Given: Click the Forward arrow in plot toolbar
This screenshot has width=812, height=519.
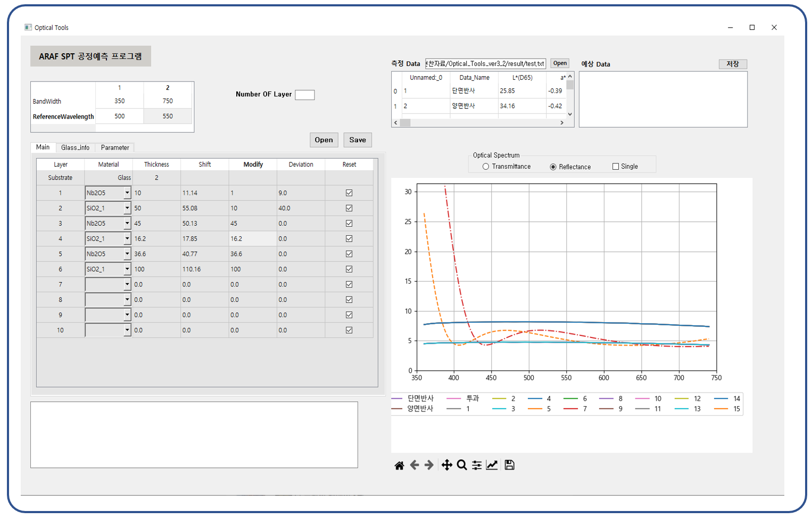Looking at the screenshot, I should tap(429, 465).
